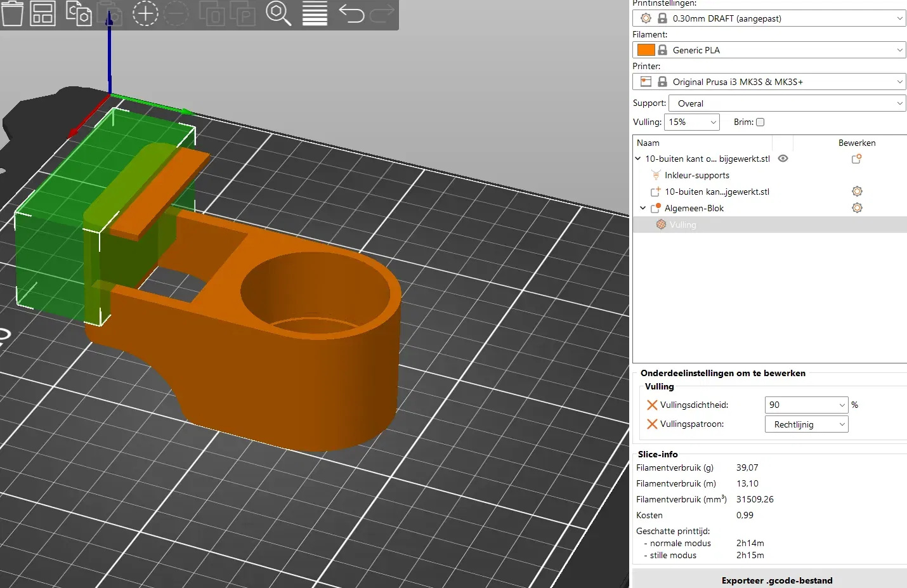This screenshot has width=907, height=588.
Task: Open variable layer height tool
Action: pos(315,13)
